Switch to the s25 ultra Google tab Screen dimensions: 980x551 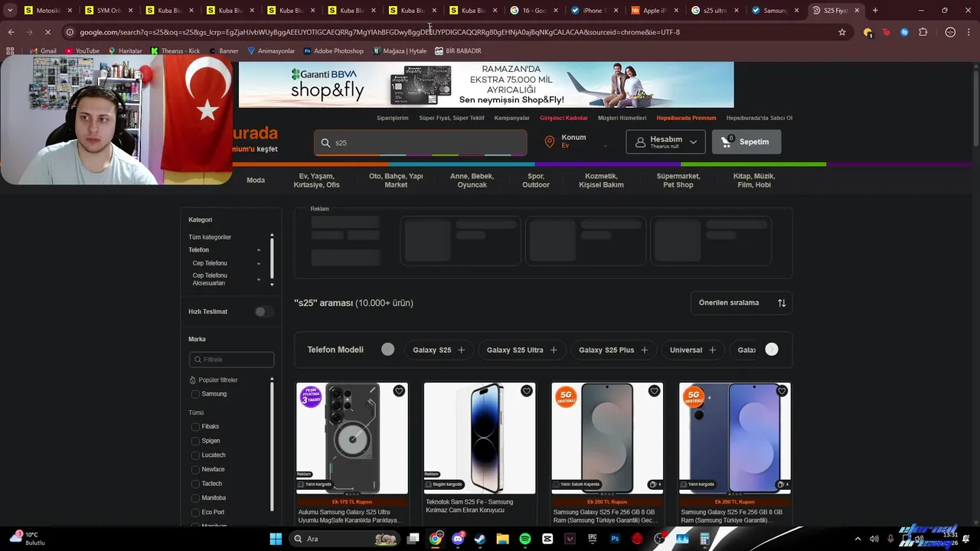coord(715,11)
